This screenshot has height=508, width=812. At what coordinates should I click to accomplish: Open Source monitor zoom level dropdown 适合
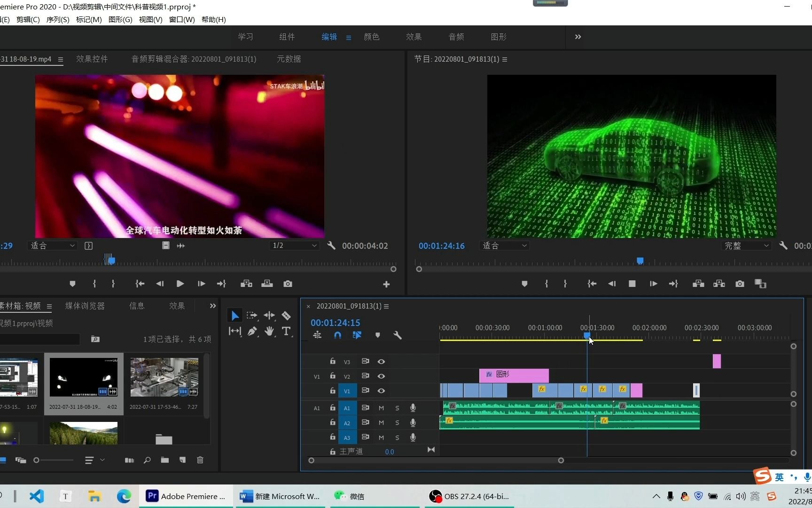click(53, 246)
